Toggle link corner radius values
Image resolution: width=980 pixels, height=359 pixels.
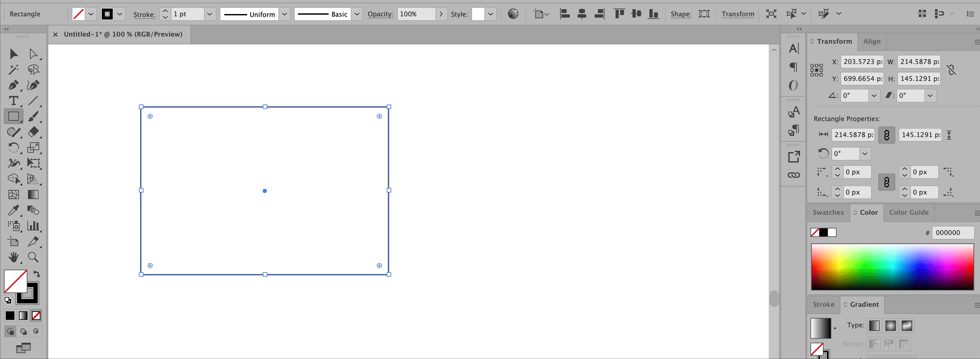point(886,182)
